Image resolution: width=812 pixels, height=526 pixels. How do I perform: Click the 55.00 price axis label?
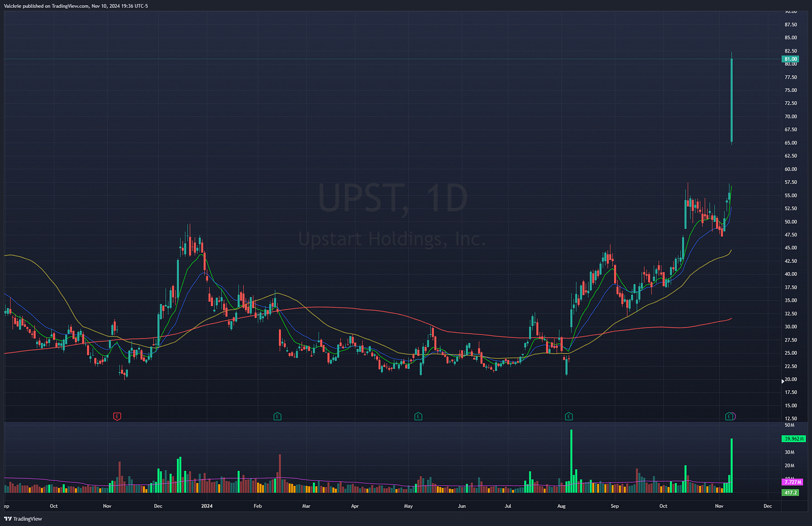pyautogui.click(x=791, y=196)
